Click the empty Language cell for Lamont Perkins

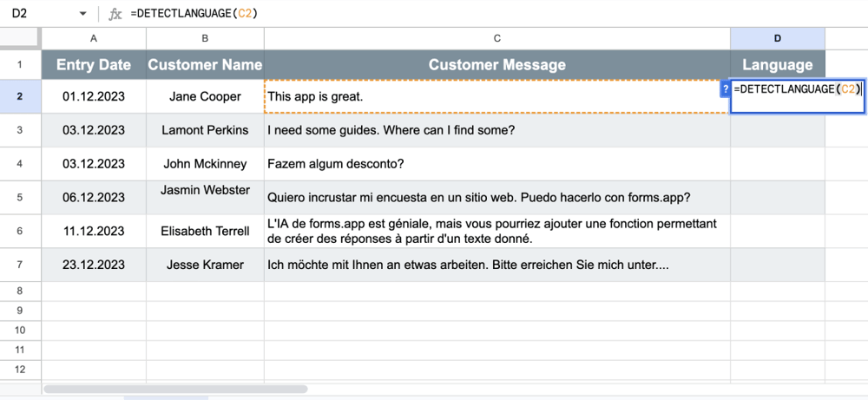[x=777, y=130]
